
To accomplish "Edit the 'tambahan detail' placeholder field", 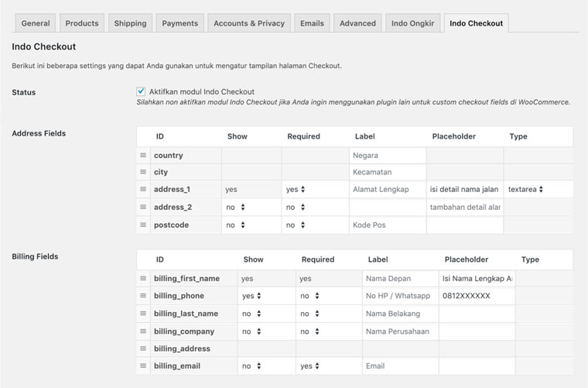I will click(x=465, y=207).
